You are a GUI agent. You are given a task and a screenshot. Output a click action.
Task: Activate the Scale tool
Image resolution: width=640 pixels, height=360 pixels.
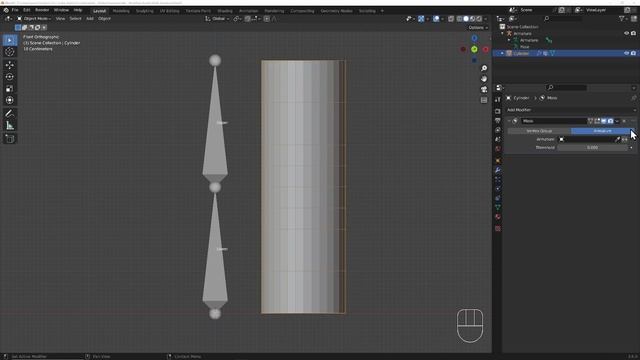tap(10, 89)
